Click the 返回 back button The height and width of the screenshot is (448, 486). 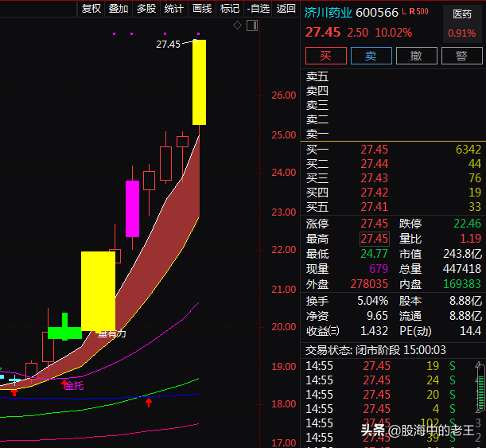286,9
